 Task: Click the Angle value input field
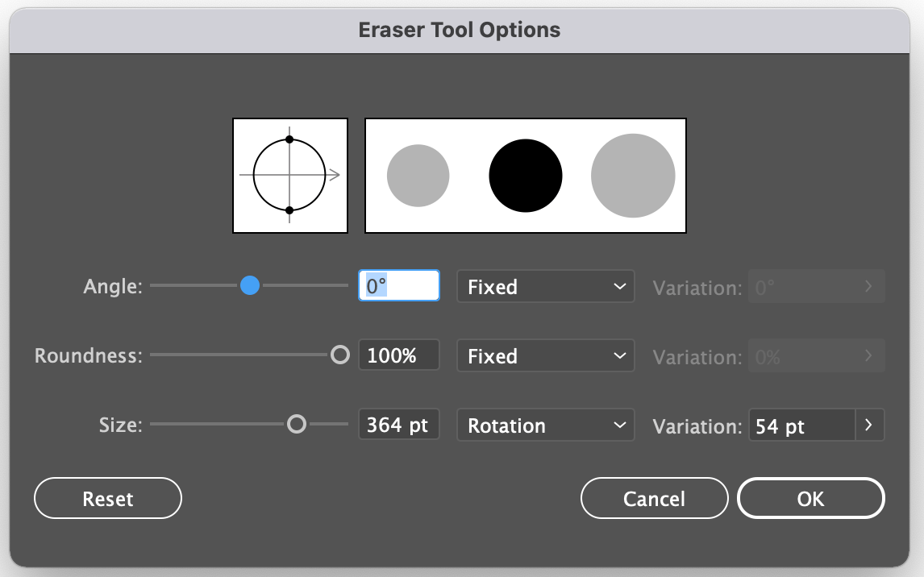[x=399, y=286]
